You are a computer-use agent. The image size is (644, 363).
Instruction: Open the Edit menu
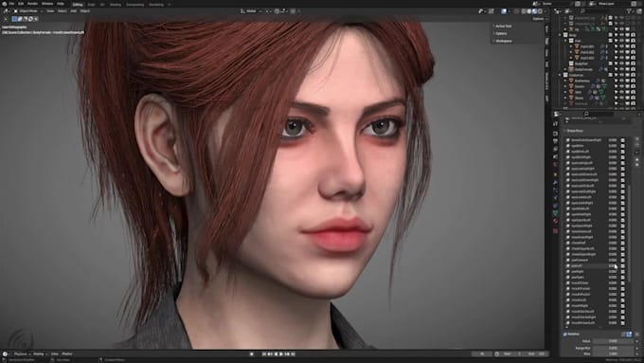(x=21, y=4)
